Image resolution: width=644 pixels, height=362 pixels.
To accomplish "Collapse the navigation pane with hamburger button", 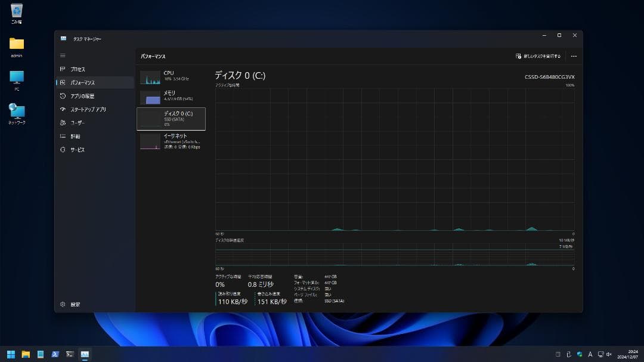I will 63,55.
